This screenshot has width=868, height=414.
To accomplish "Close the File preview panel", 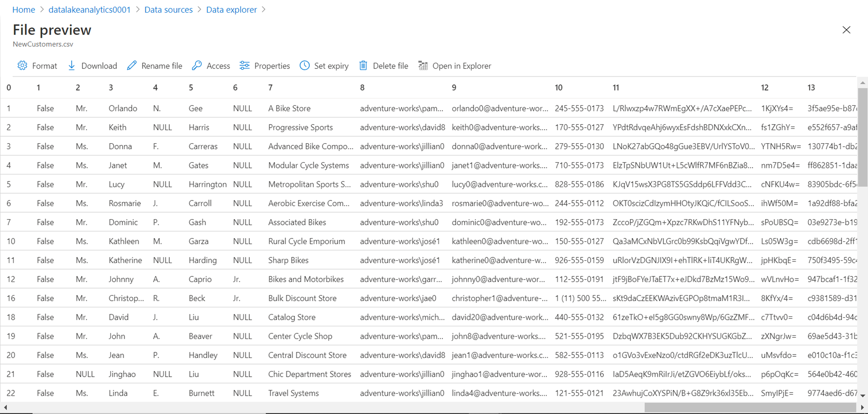I will 846,30.
